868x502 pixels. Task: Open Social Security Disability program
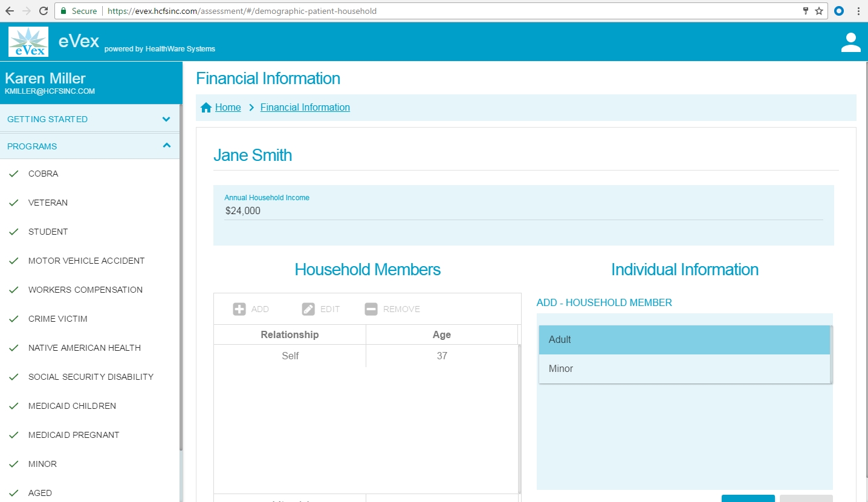pos(91,377)
